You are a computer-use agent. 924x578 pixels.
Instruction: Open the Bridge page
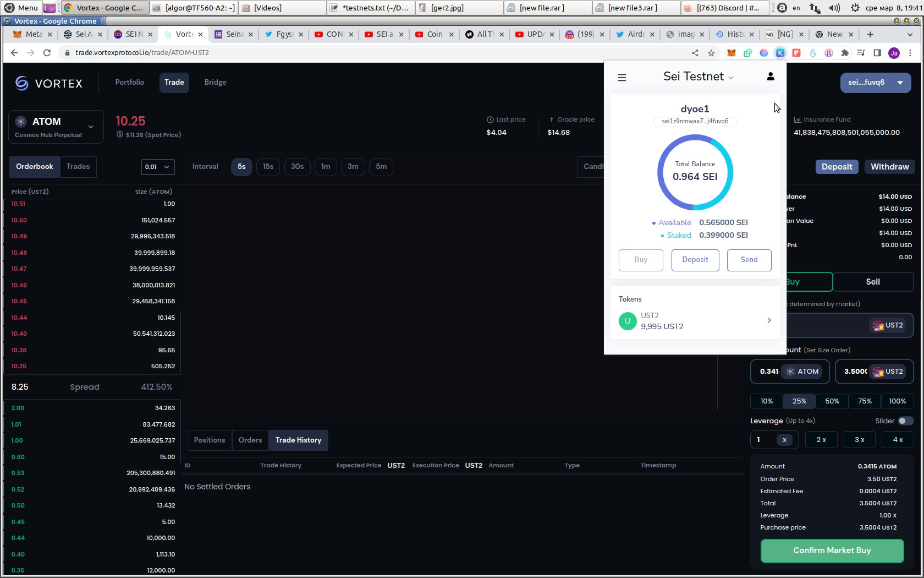pyautogui.click(x=215, y=83)
